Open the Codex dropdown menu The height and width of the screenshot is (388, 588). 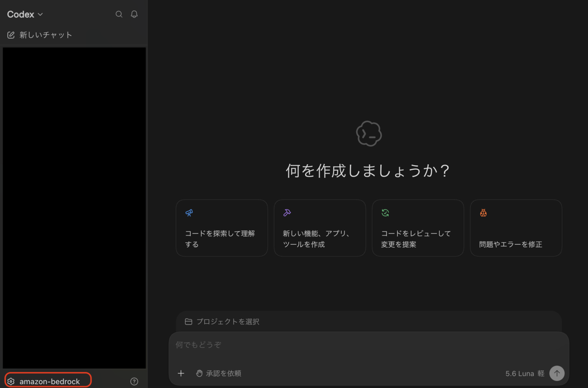(x=25, y=14)
